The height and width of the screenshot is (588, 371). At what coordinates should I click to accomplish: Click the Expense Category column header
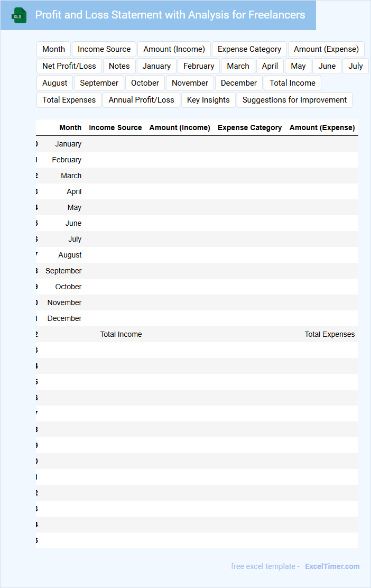tap(249, 127)
